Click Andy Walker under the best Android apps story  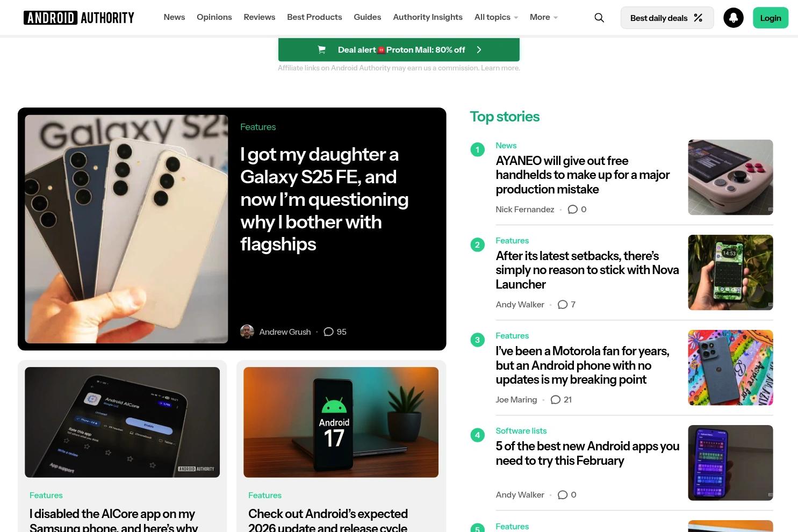pos(520,495)
